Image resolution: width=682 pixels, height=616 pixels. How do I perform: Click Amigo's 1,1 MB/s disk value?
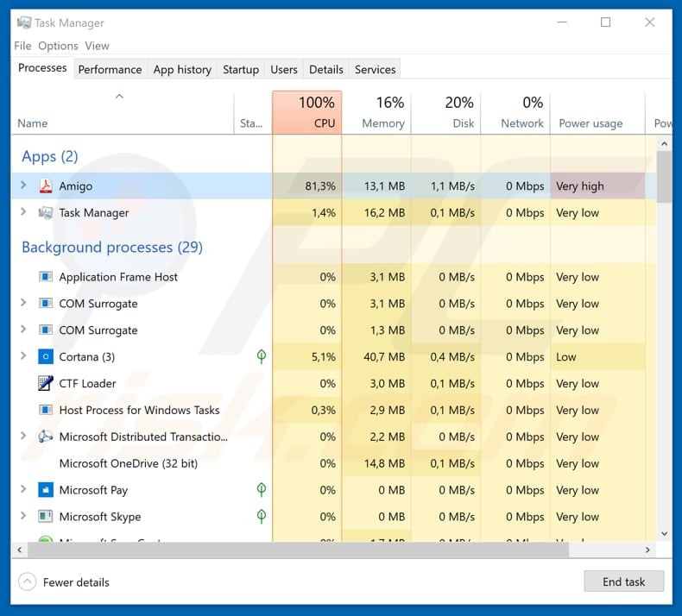[x=452, y=186]
